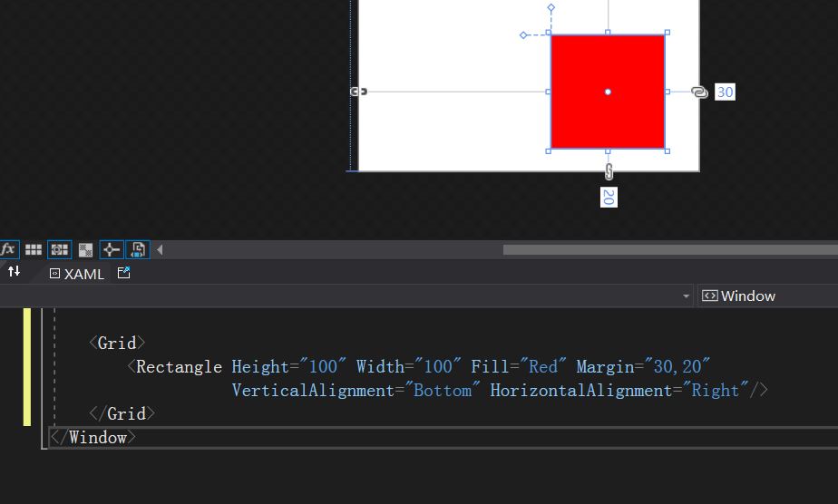Toggle snap to gridlines button
Screen dimensions: 838x504
pyautogui.click(x=59, y=249)
